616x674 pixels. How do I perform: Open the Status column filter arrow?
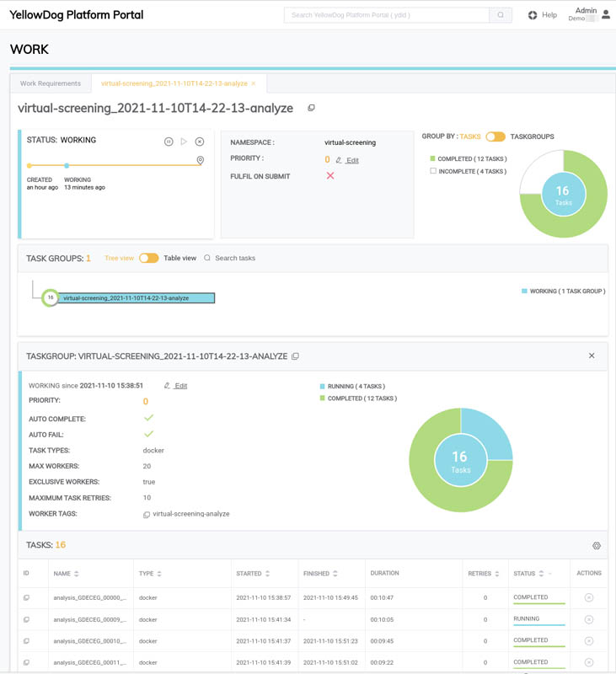coord(551,574)
